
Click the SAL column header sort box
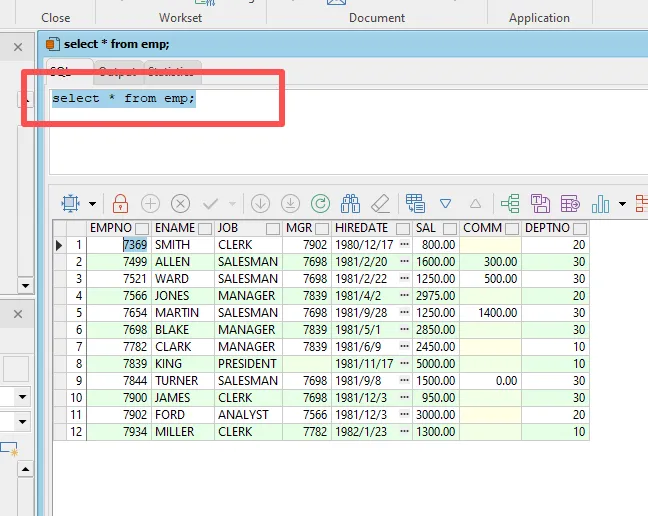450,228
